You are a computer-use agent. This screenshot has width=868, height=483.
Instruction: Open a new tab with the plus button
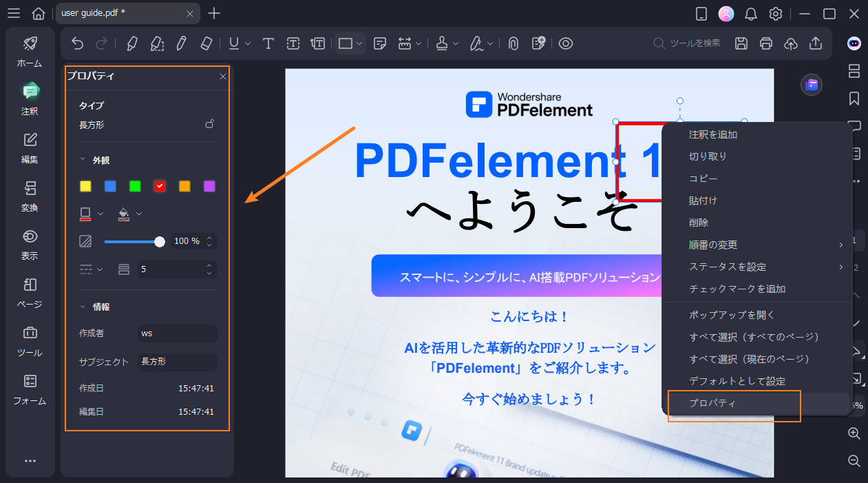coord(214,13)
